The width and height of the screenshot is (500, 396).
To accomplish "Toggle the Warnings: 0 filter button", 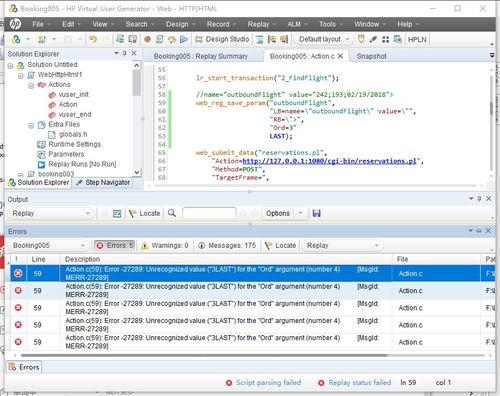I will (165, 246).
